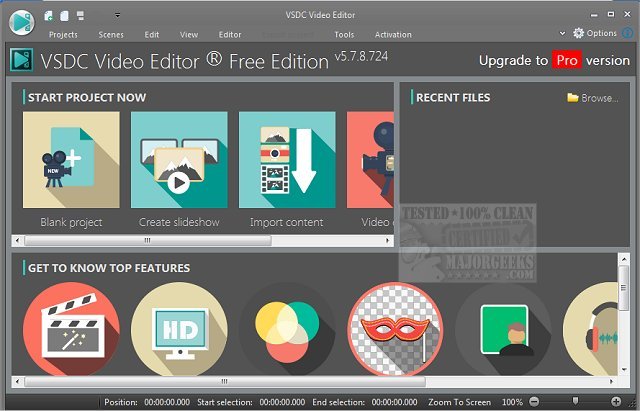Browse for recent files
Screen dimensions: 640x411
[x=593, y=98]
